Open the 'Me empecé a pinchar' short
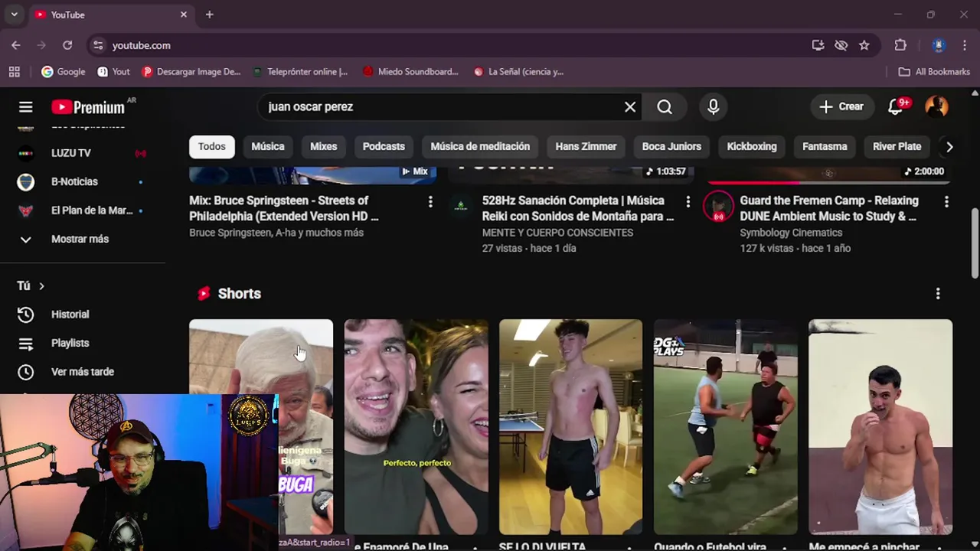 click(880, 426)
